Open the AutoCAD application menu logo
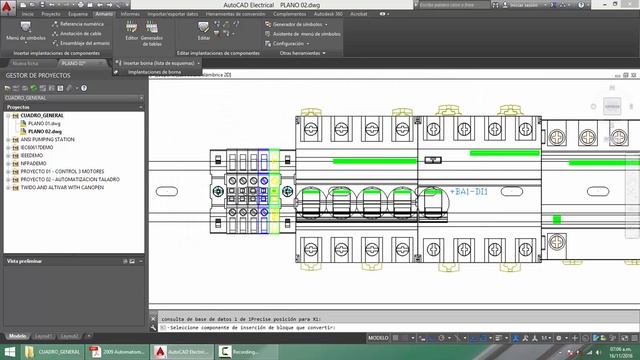This screenshot has height=360, width=640. coord(8,8)
